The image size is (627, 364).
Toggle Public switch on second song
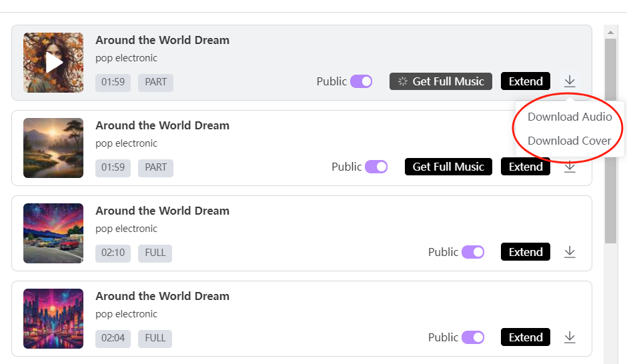coord(376,167)
